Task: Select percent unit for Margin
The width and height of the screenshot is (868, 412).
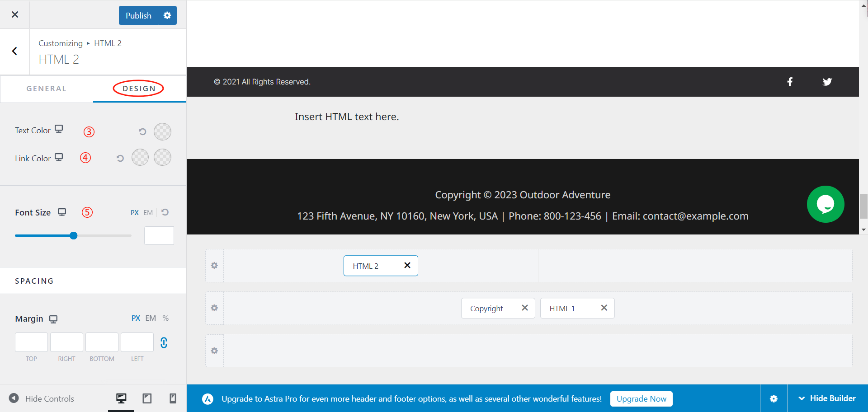Action: point(165,318)
